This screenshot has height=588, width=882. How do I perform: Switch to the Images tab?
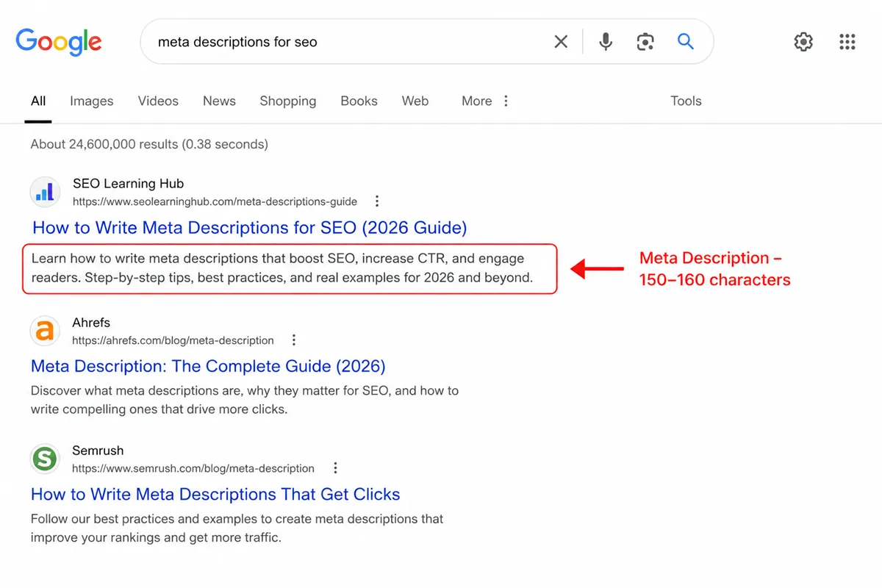[92, 101]
